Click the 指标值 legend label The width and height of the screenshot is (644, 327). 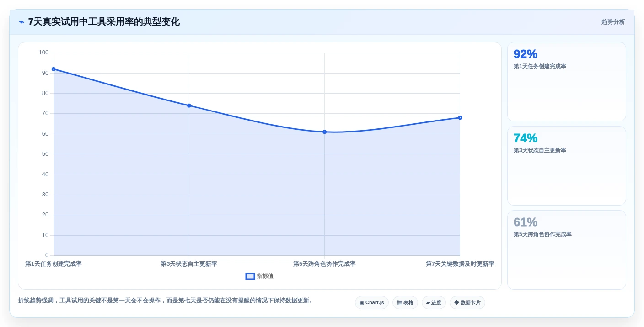coord(265,276)
